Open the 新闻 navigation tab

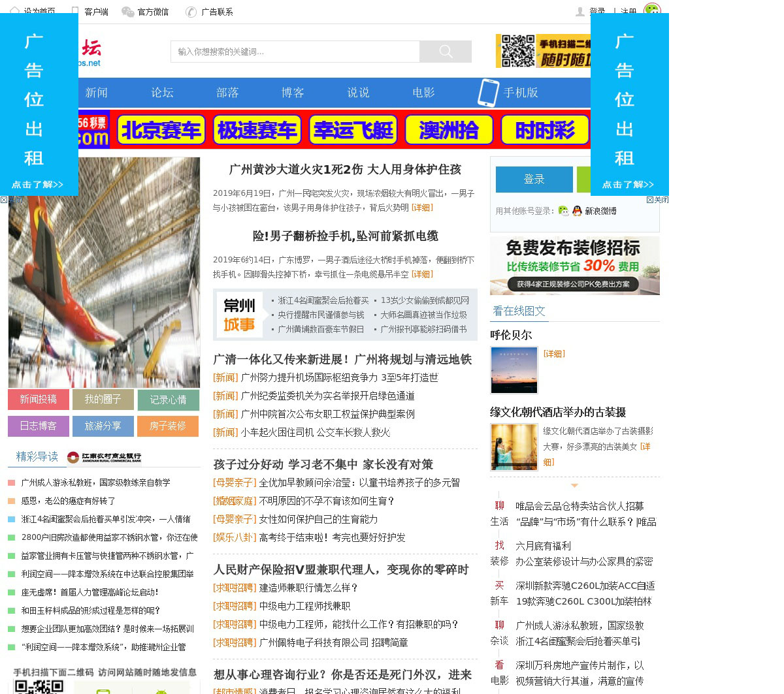96,93
